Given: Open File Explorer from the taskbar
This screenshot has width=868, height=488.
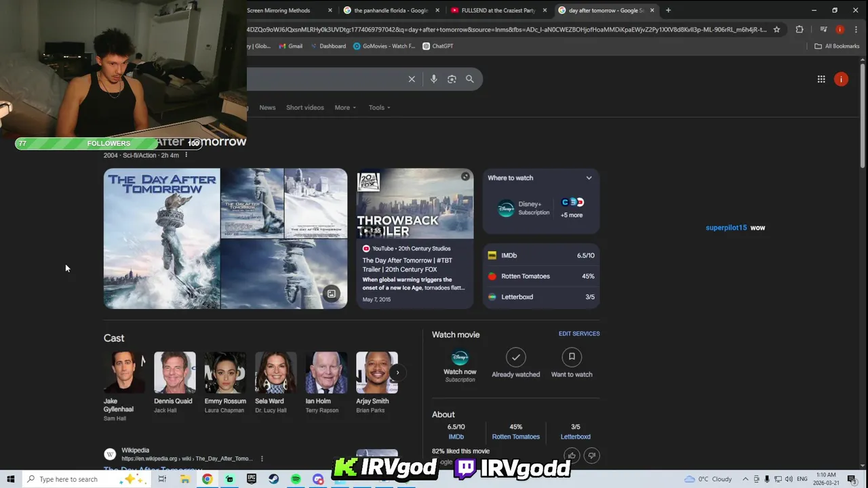Looking at the screenshot, I should 184,479.
